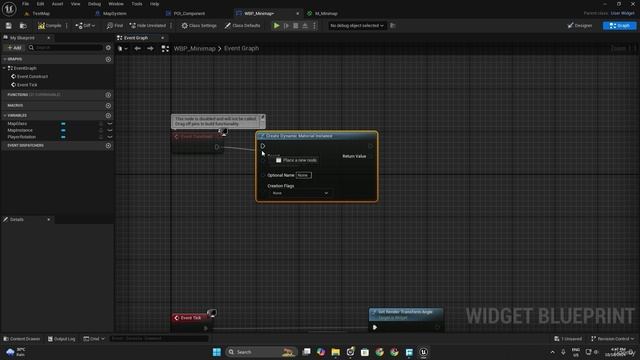This screenshot has height=360, width=640.
Task: Collapse the EventGraph tree item
Action: (4, 68)
